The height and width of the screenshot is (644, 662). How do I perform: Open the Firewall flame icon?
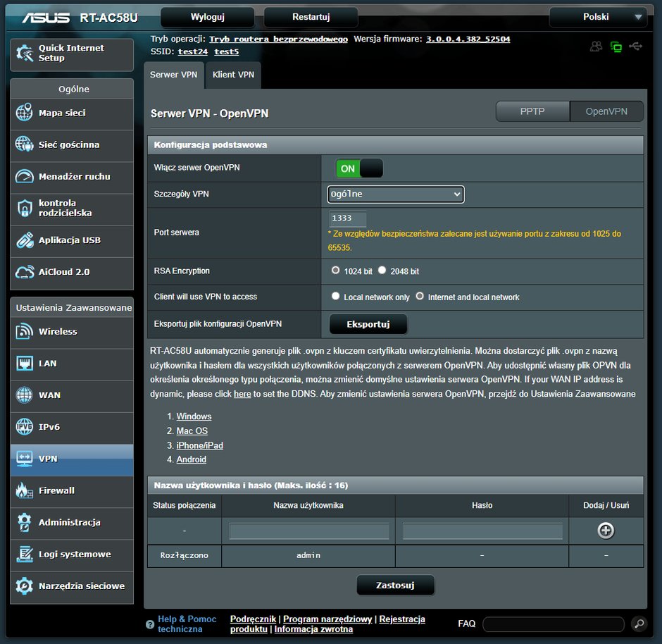pos(24,490)
